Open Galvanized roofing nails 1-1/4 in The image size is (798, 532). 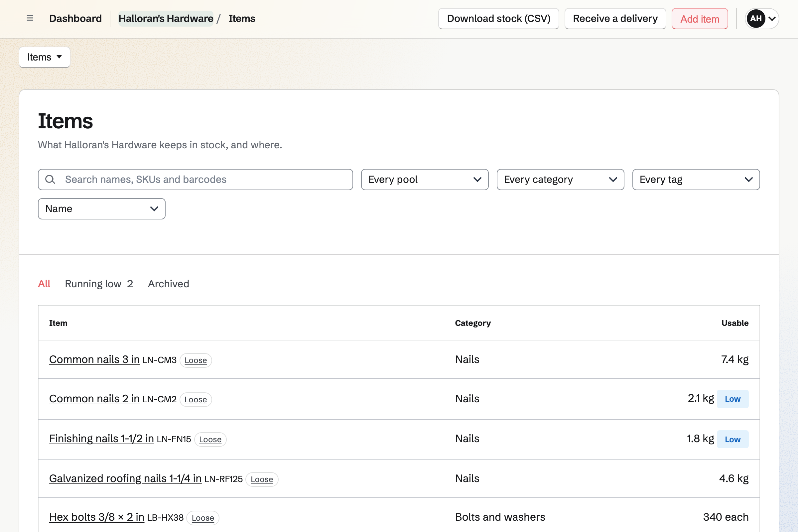pyautogui.click(x=125, y=478)
